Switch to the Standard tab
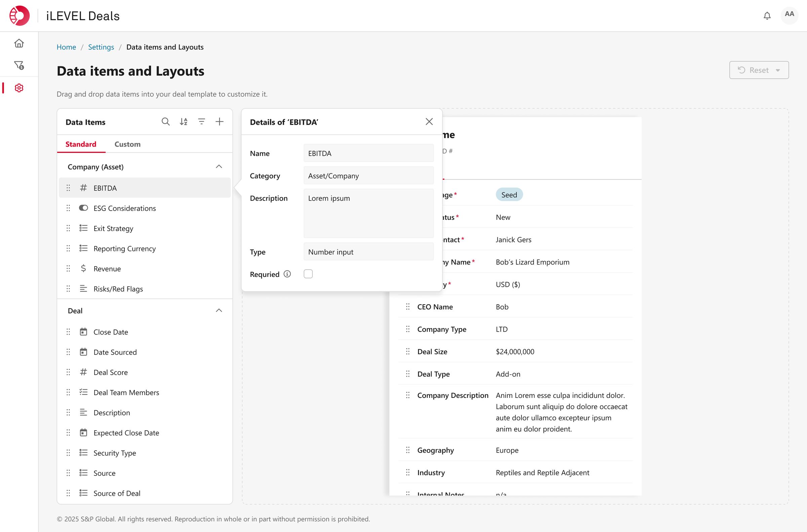Screen dimensions: 807x532 tap(81, 144)
